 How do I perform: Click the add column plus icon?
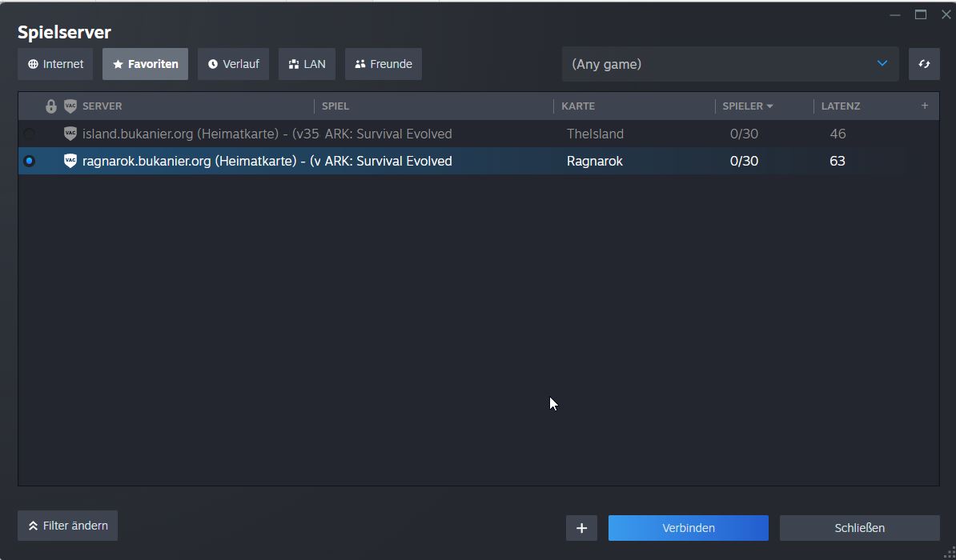(924, 106)
